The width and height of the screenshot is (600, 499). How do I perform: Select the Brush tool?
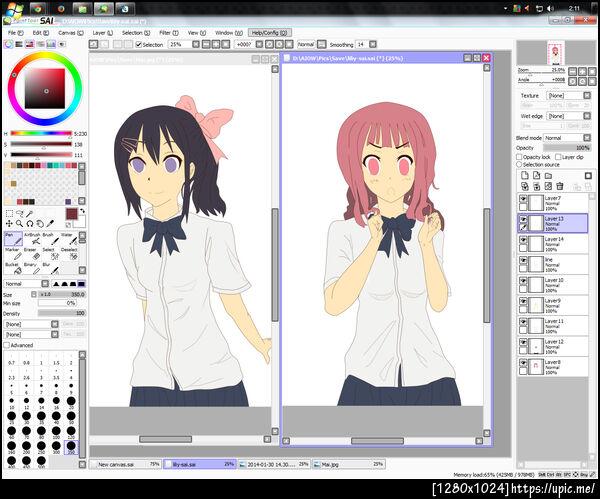click(51, 239)
